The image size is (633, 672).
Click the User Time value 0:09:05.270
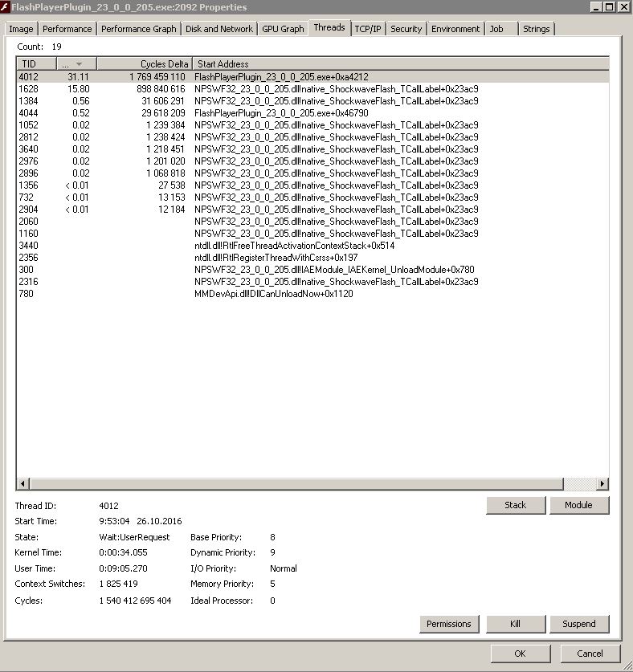click(x=123, y=568)
